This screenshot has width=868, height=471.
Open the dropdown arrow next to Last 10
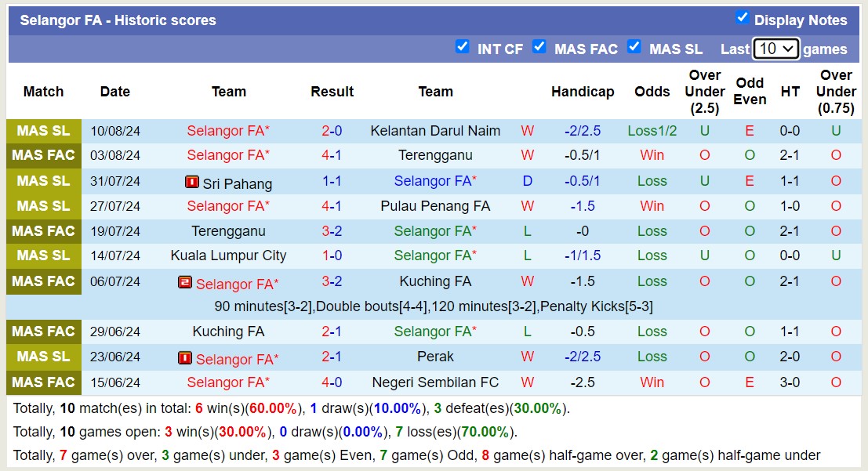(786, 49)
